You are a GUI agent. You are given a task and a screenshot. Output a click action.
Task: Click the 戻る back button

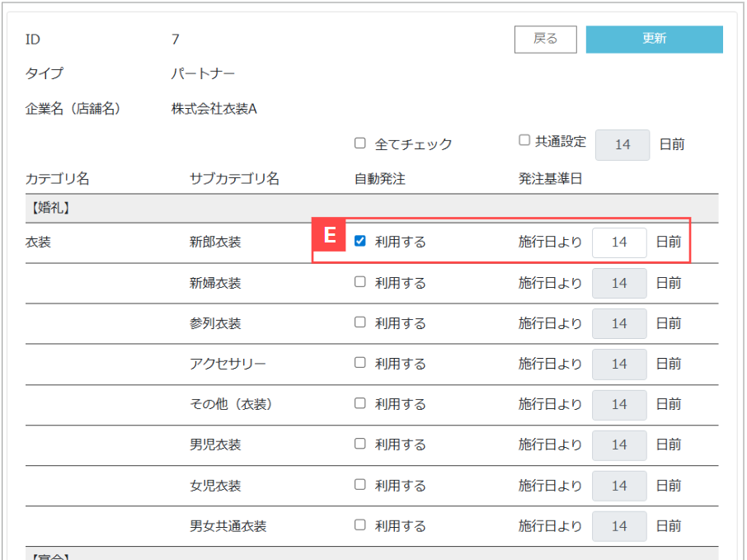click(x=545, y=39)
